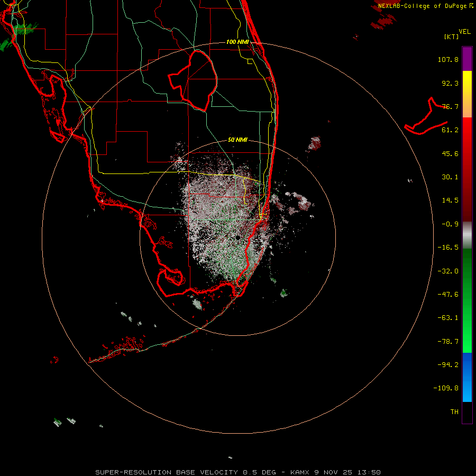Click the 50 NMI range ring label

(237, 140)
